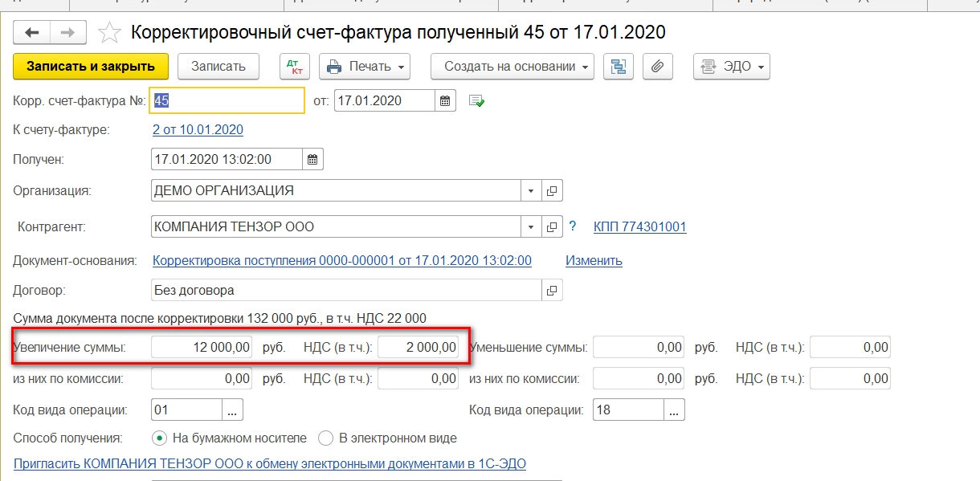Click the question mark next to Контрагент
This screenshot has width=980, height=481.
click(x=573, y=226)
